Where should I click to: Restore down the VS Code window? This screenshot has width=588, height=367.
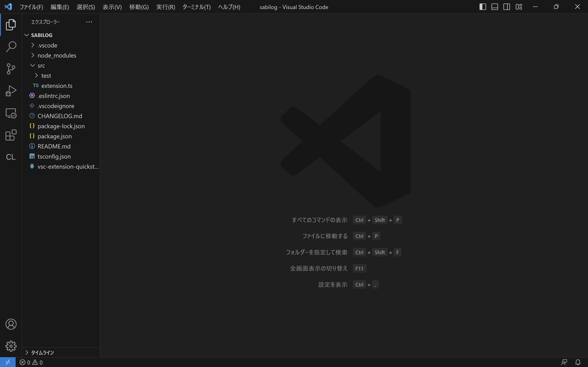pos(556,7)
